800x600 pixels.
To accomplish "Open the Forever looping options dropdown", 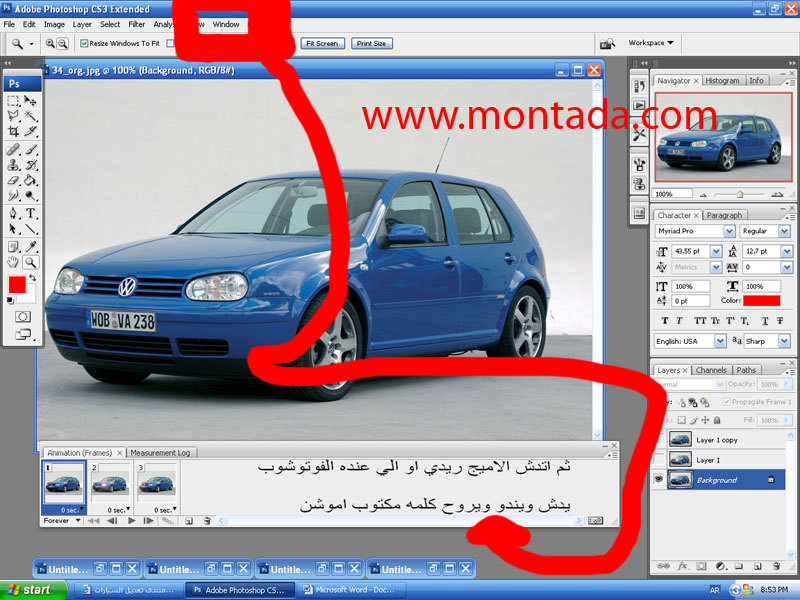I will click(x=62, y=520).
